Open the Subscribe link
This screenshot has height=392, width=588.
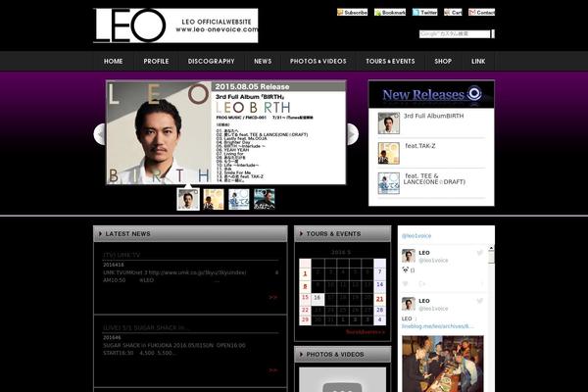coord(352,13)
